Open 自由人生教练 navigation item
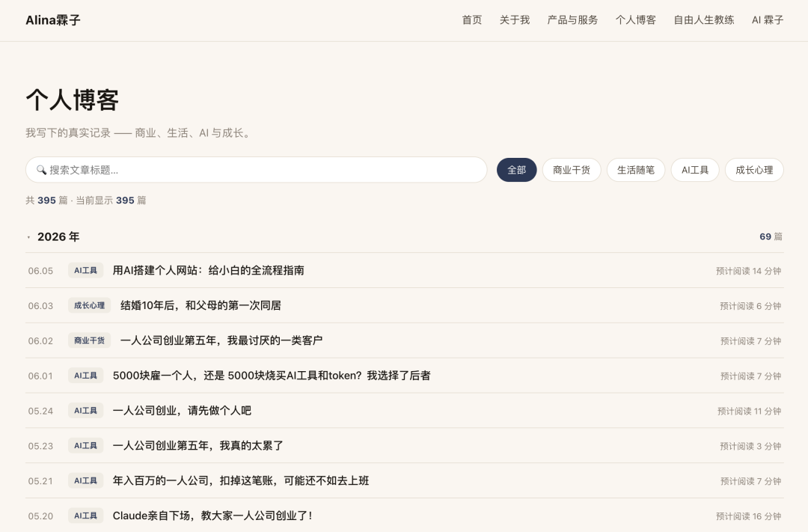The width and height of the screenshot is (808, 532). (704, 20)
